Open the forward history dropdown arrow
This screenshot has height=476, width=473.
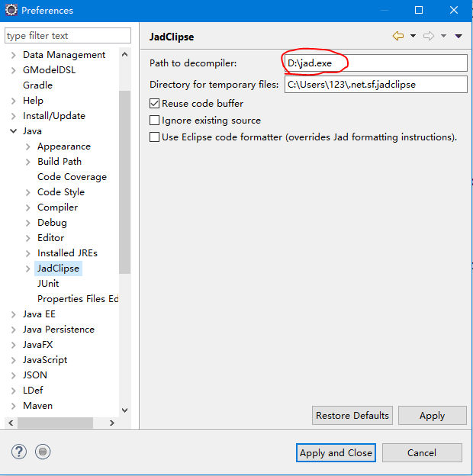click(x=443, y=36)
